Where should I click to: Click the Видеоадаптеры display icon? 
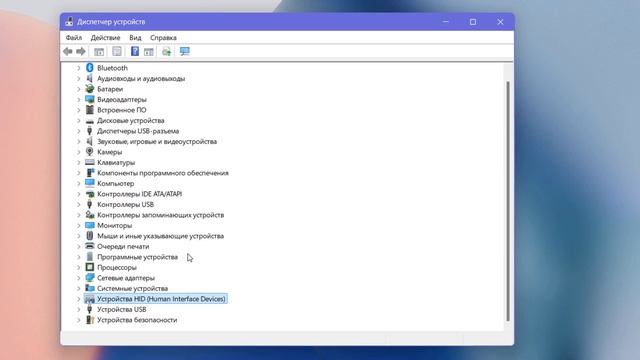click(90, 99)
